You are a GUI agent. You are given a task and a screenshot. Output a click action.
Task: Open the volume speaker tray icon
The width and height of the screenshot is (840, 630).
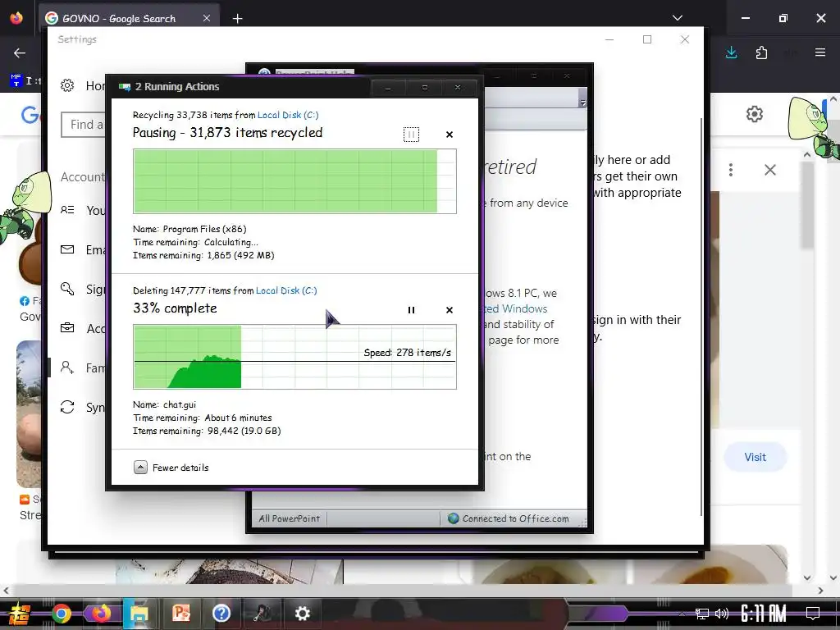coord(722,614)
